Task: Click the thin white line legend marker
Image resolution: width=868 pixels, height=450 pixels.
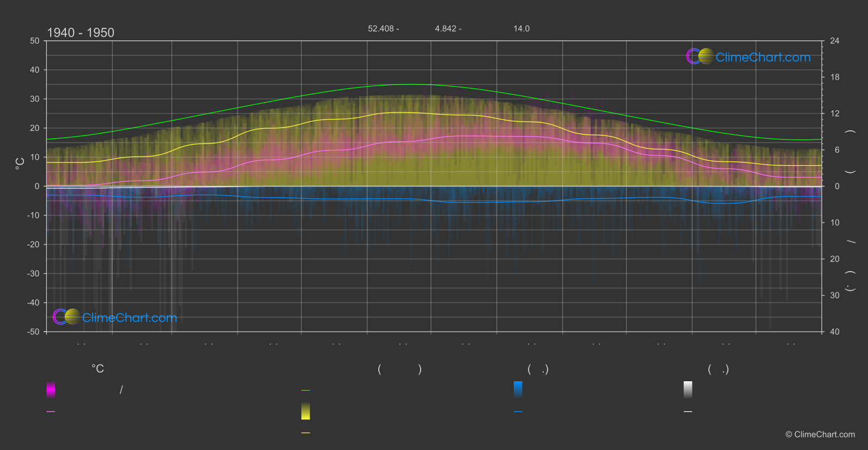Action: pyautogui.click(x=688, y=411)
